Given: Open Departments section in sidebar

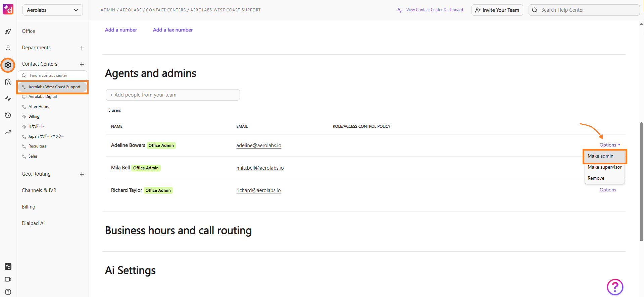Looking at the screenshot, I should coord(36,48).
